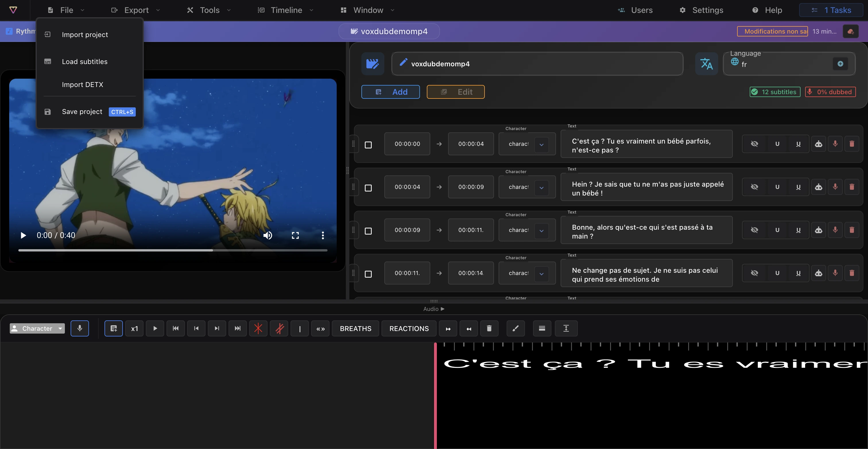
Task: Open the Window menu
Action: point(367,10)
